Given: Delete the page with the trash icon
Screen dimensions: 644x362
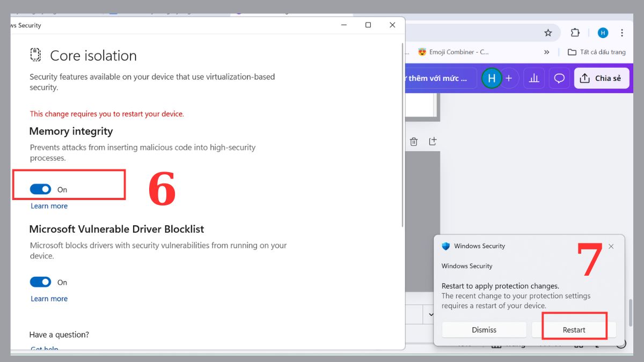Looking at the screenshot, I should point(414,142).
